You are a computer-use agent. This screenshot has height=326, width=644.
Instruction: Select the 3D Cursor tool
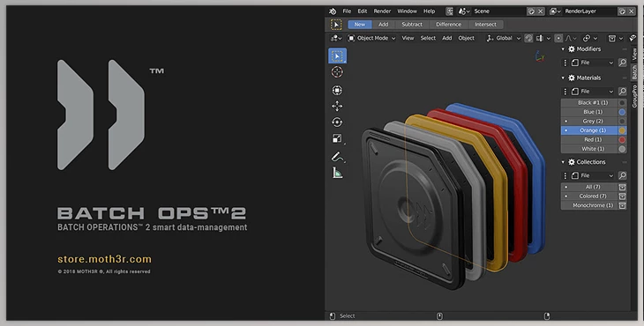coord(337,71)
